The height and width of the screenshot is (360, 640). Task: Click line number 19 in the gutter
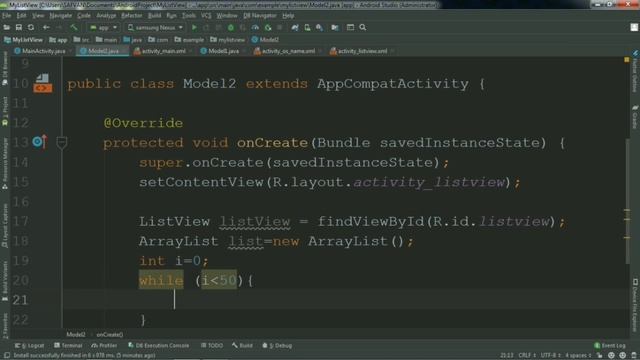tap(20, 260)
